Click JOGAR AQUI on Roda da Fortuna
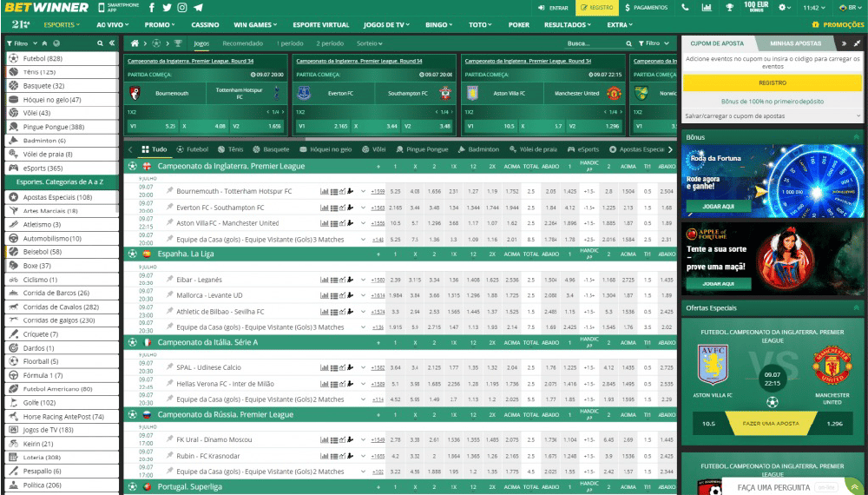868x495 pixels. click(718, 206)
